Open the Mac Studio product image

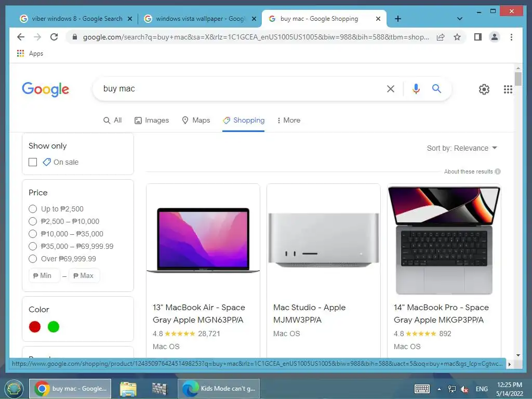pyautogui.click(x=323, y=240)
